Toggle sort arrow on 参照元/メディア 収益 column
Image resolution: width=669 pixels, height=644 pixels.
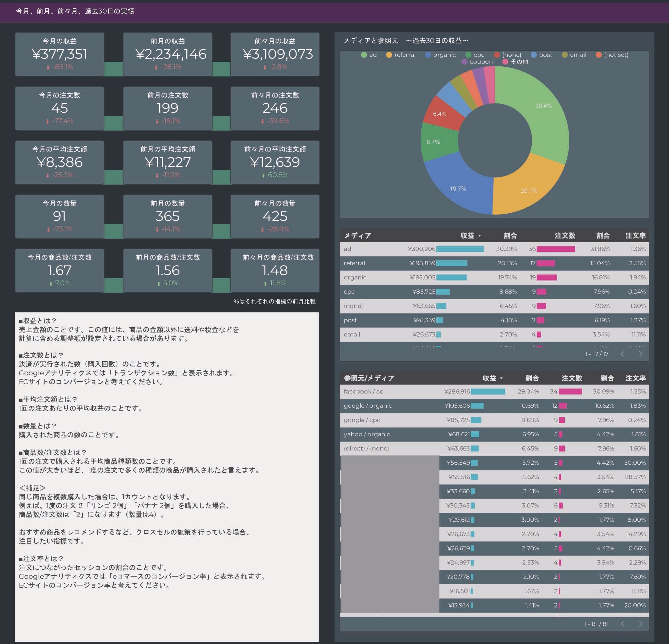502,378
